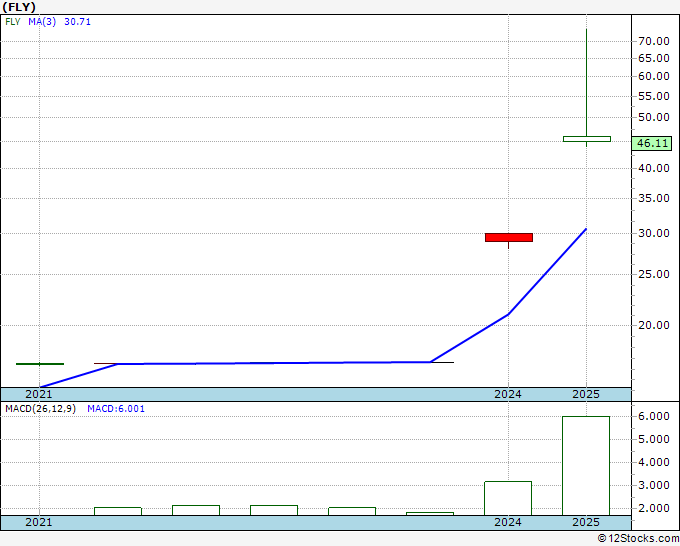Click the 5.000 MACD axis label
This screenshot has height=546, width=680.
click(654, 439)
